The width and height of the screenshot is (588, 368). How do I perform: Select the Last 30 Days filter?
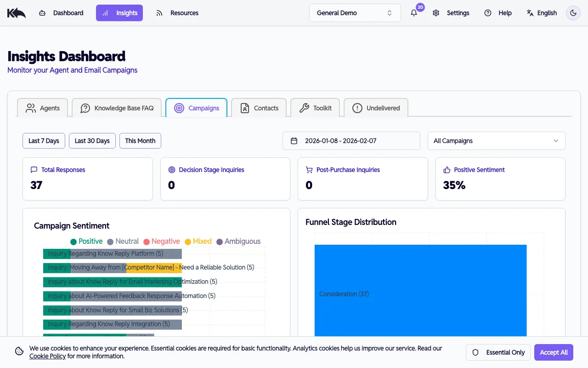(x=92, y=141)
